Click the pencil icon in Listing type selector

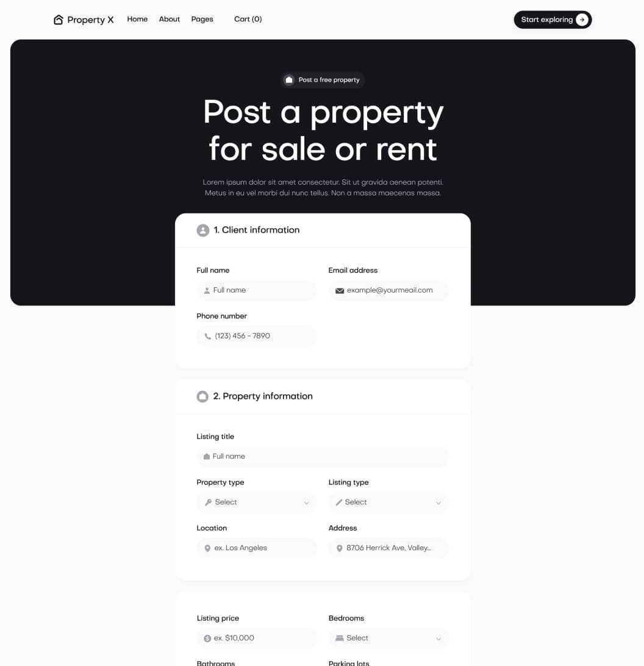(x=339, y=502)
